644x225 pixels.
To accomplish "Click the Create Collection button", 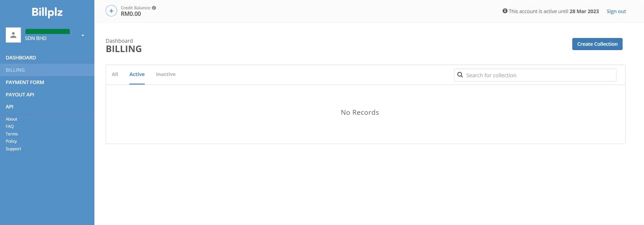I will point(597,44).
